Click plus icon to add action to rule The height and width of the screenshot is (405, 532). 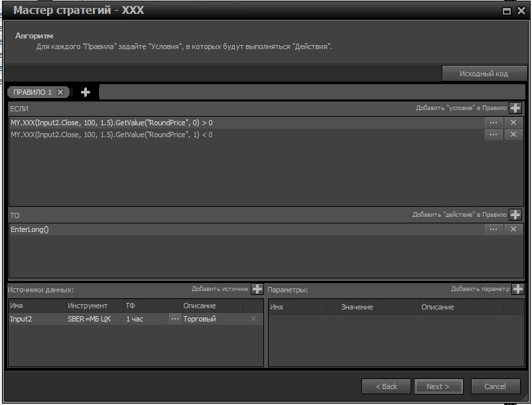coord(515,215)
